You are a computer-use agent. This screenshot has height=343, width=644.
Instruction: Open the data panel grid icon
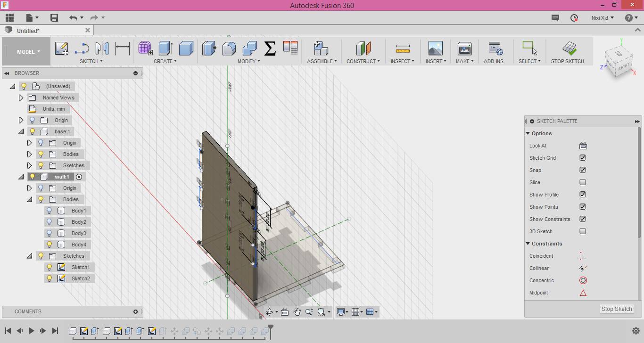(9, 18)
